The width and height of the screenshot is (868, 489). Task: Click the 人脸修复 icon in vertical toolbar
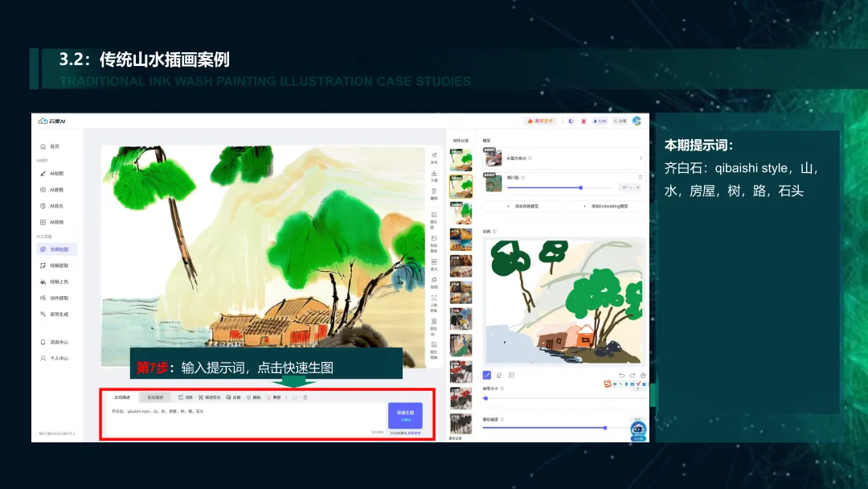click(x=434, y=298)
